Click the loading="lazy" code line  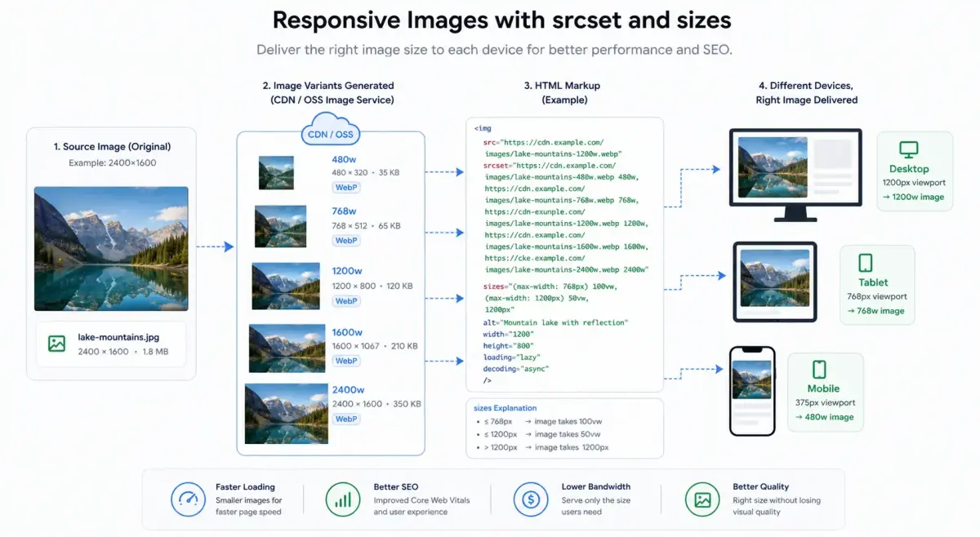click(511, 357)
